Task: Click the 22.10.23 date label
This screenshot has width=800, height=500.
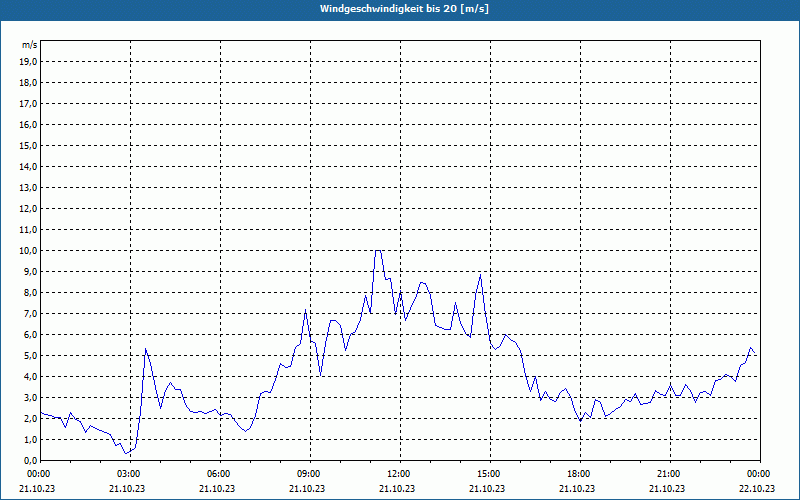Action: [x=757, y=488]
